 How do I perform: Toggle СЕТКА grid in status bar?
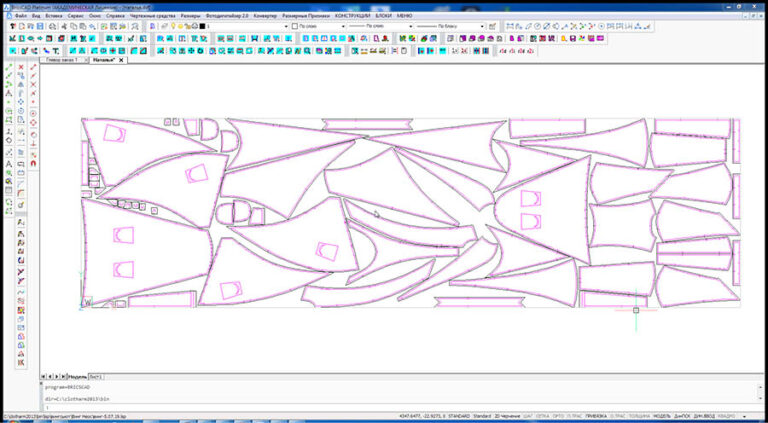coord(541,416)
